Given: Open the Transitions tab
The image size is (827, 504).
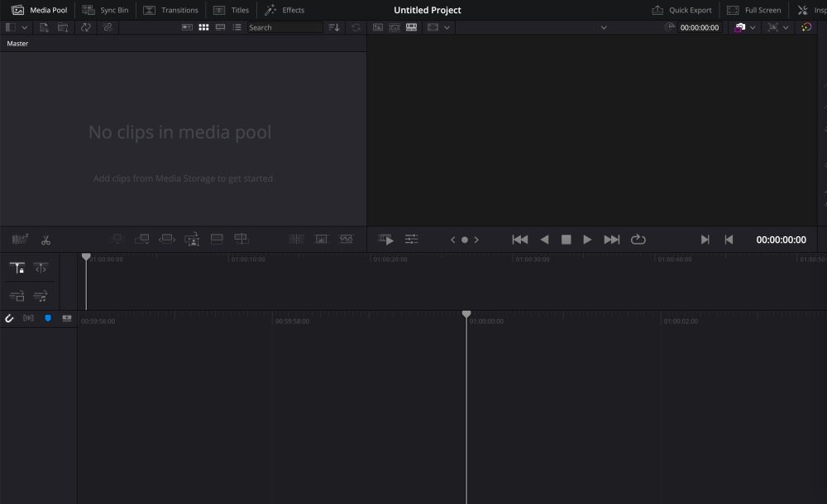Looking at the screenshot, I should [x=170, y=10].
